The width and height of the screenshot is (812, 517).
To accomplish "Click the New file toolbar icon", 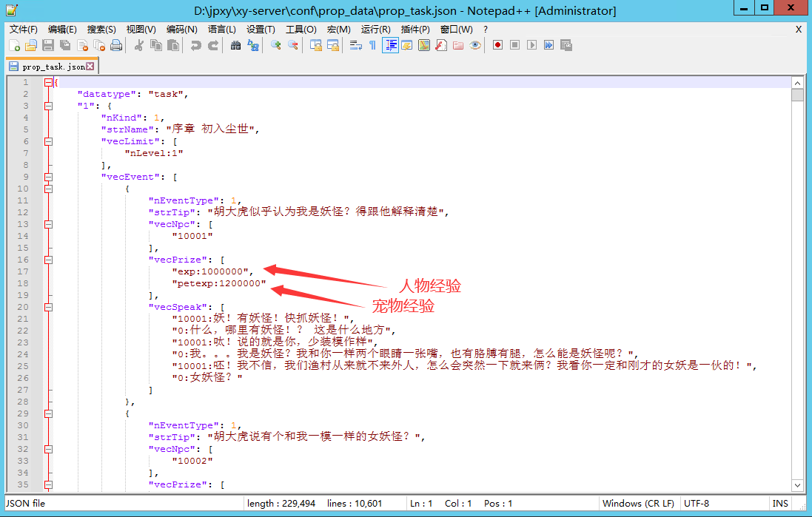I will (14, 46).
